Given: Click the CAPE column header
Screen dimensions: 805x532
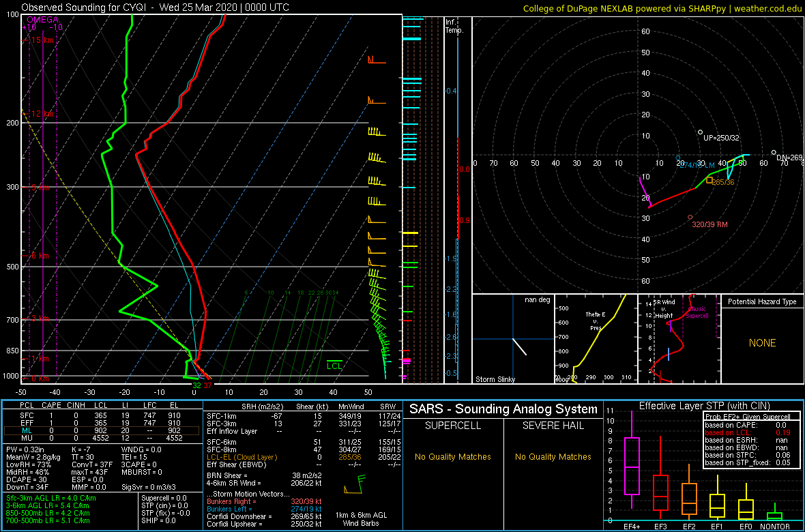Looking at the screenshot, I should [x=51, y=406].
